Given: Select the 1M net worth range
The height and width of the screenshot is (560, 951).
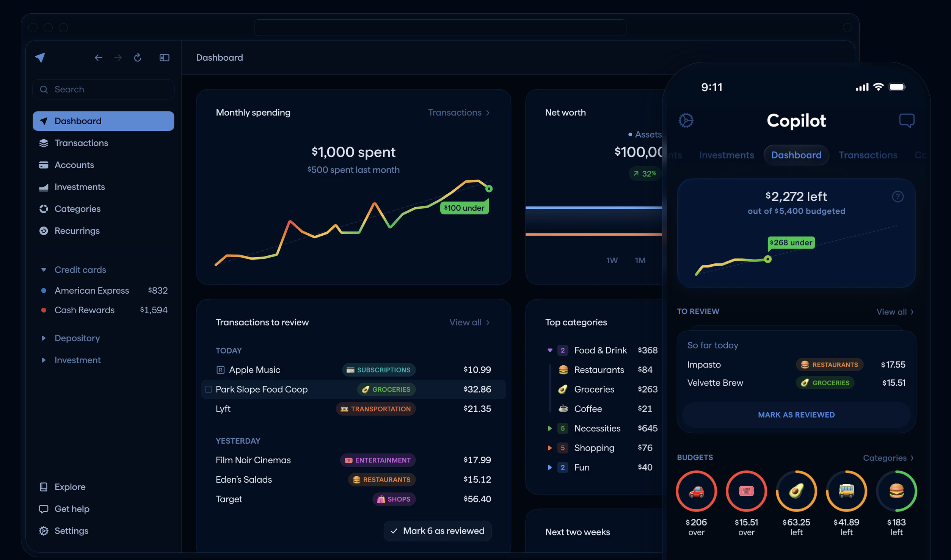Looking at the screenshot, I should click(640, 260).
